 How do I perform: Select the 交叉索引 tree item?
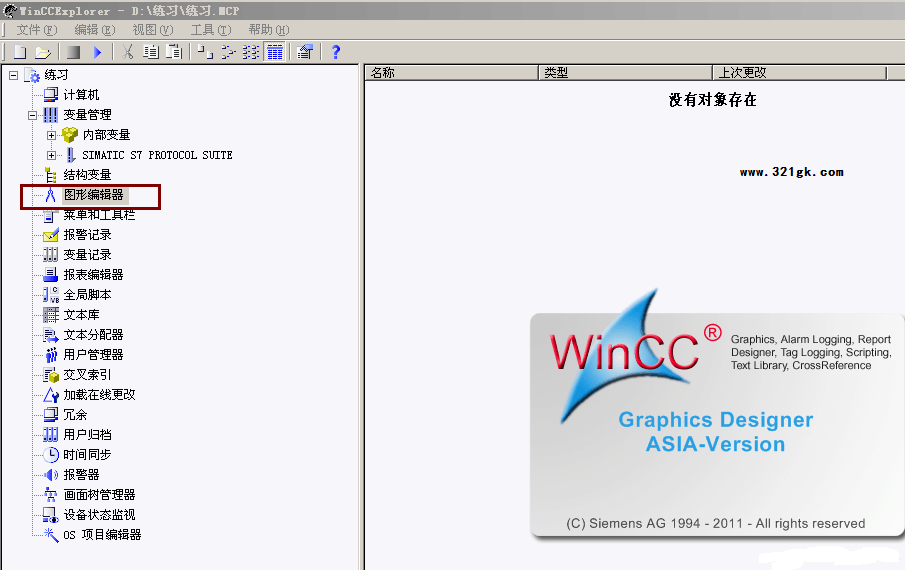87,374
